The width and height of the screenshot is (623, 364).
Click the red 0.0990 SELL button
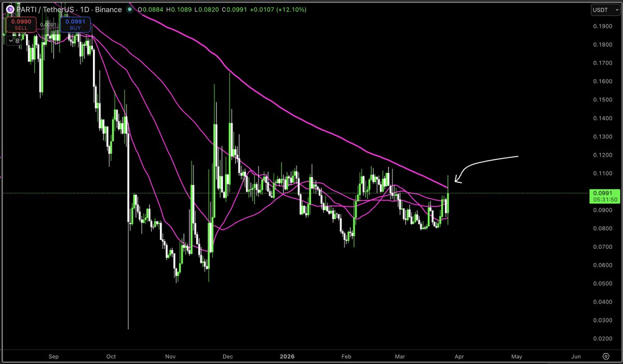tap(21, 24)
